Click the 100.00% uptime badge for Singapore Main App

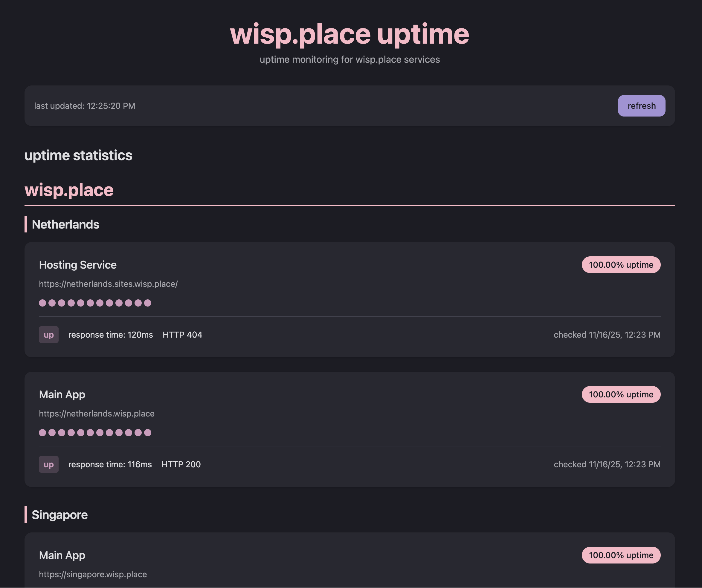[x=621, y=555]
